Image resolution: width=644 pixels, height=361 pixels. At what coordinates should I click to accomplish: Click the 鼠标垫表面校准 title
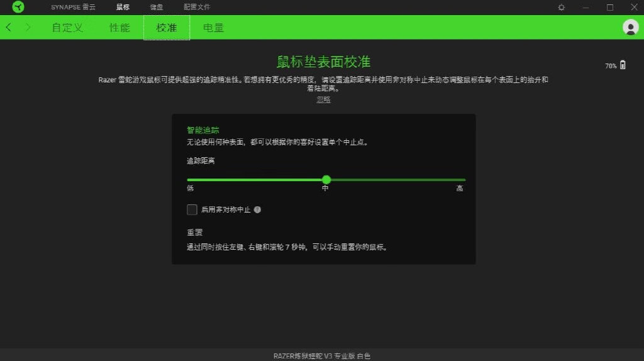coord(323,62)
